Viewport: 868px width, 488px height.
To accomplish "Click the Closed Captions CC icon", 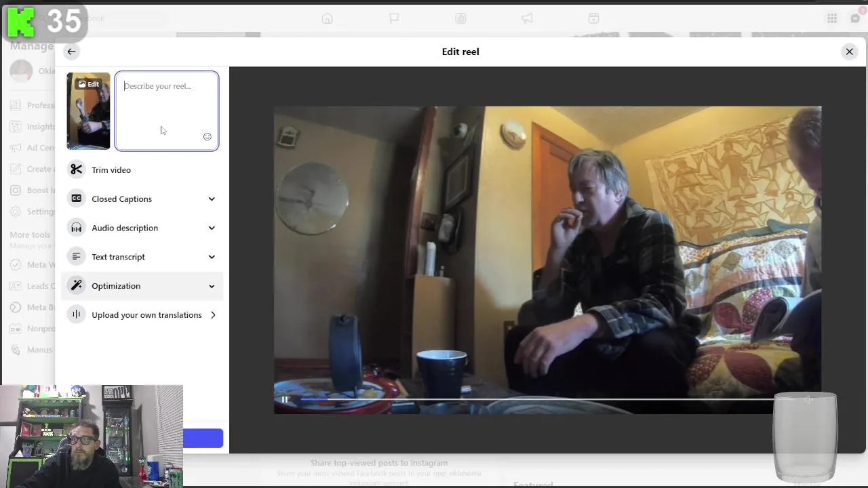I will pos(76,199).
